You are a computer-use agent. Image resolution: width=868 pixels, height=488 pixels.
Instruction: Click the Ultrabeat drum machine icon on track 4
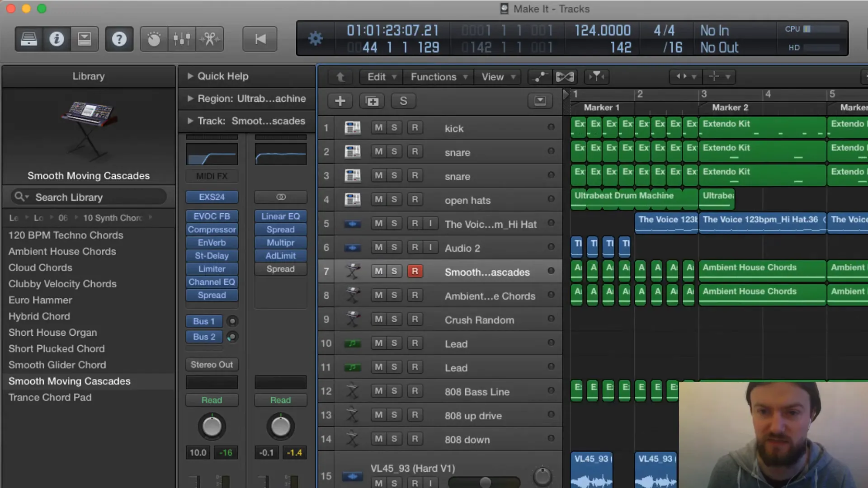click(352, 199)
